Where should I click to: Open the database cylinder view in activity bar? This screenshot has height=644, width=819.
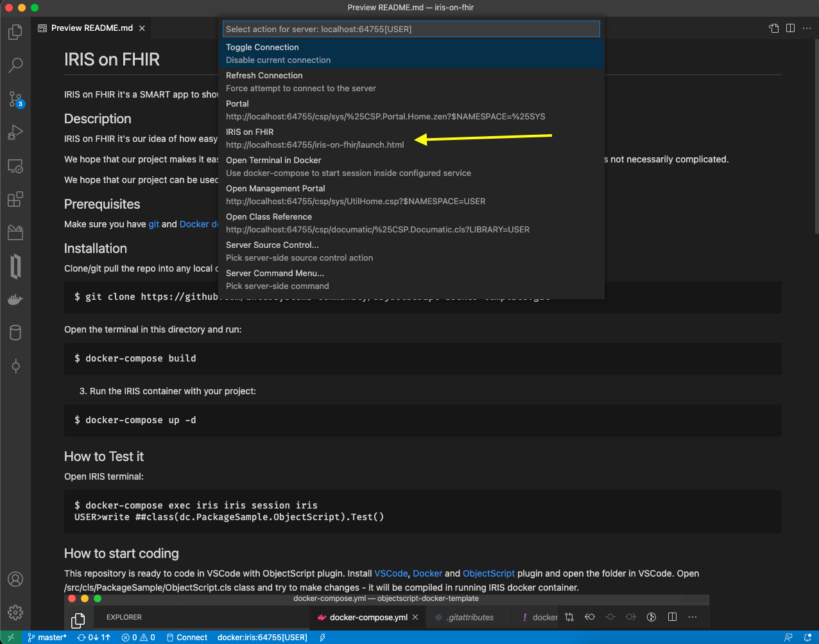point(15,333)
